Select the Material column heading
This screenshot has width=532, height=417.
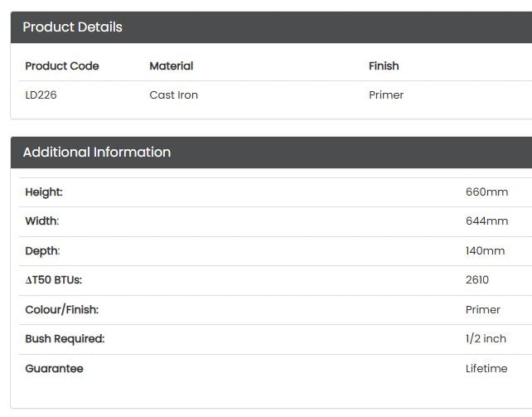(x=172, y=66)
